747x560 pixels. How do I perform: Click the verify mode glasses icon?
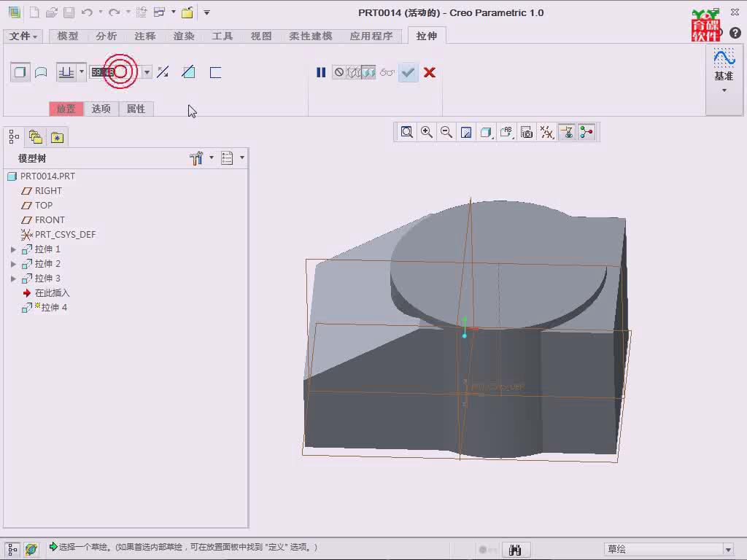(x=387, y=72)
